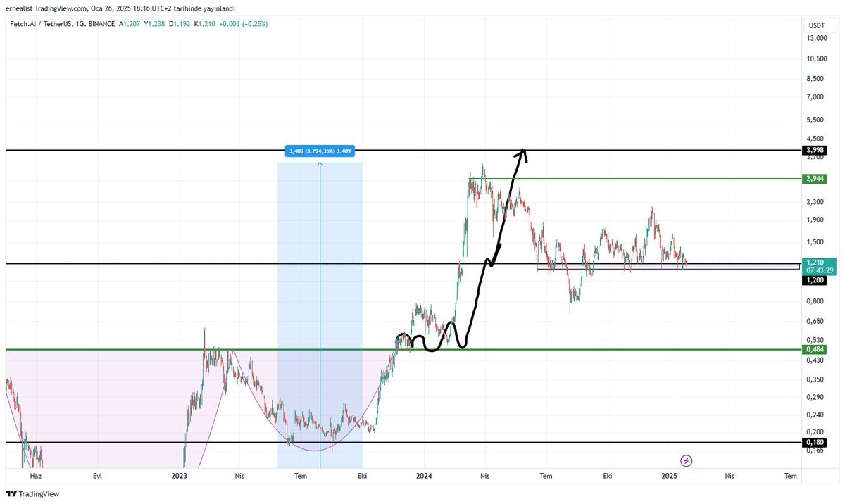This screenshot has height=504, width=845.
Task: Click the 0,650 tick on price axis
Action: pyautogui.click(x=816, y=322)
